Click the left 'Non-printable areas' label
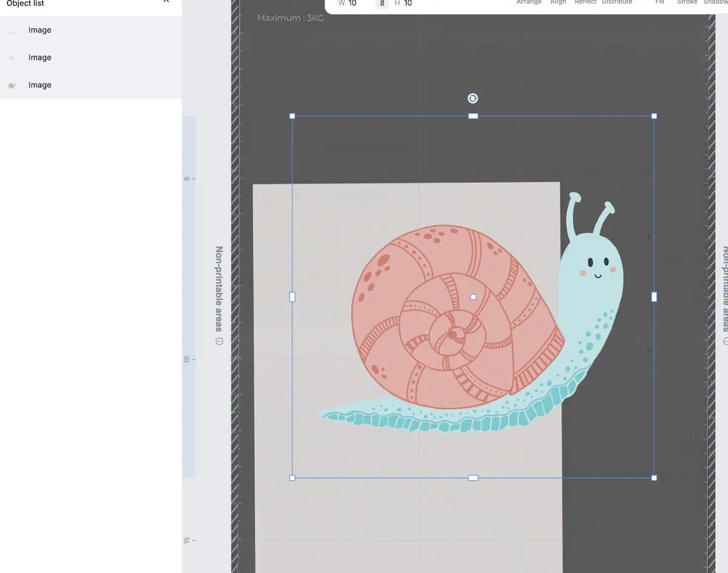The height and width of the screenshot is (573, 728). coord(220,289)
